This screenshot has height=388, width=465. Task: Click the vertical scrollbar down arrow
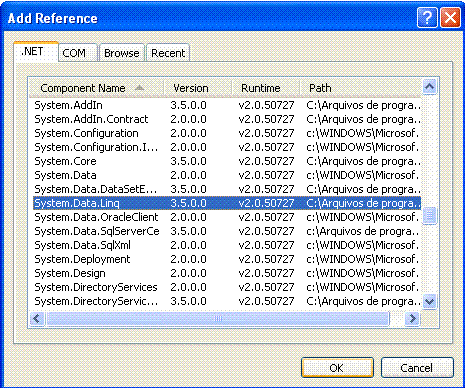[430, 302]
